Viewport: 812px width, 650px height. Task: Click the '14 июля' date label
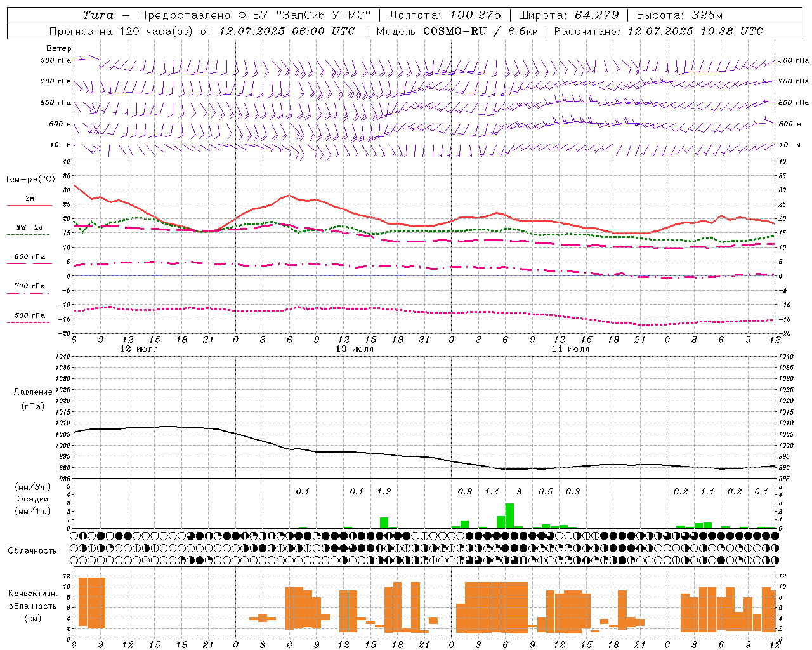(x=570, y=349)
